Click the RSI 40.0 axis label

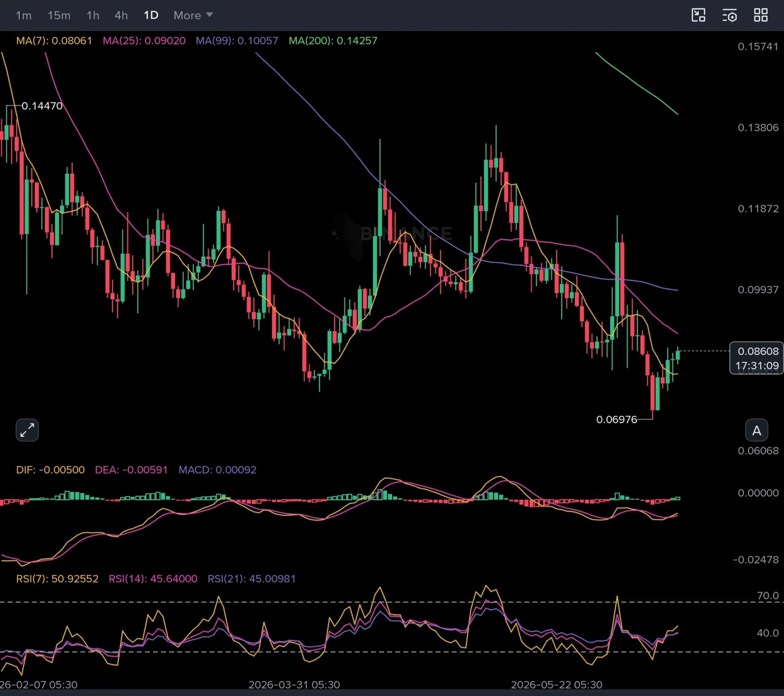pos(767,633)
